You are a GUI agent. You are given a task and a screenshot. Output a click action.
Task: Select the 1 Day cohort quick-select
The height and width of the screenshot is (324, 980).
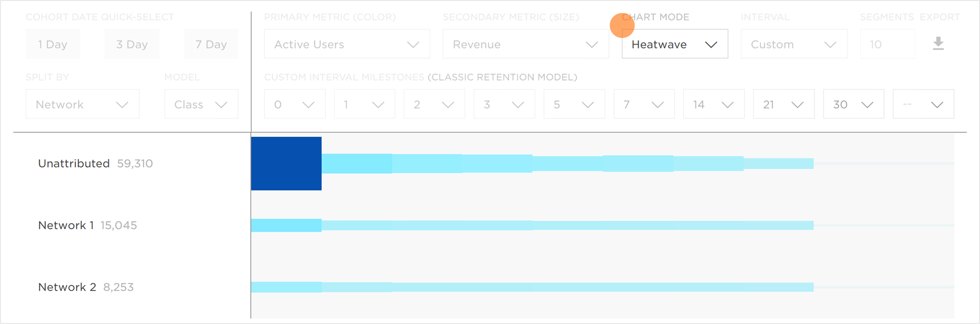pos(52,44)
